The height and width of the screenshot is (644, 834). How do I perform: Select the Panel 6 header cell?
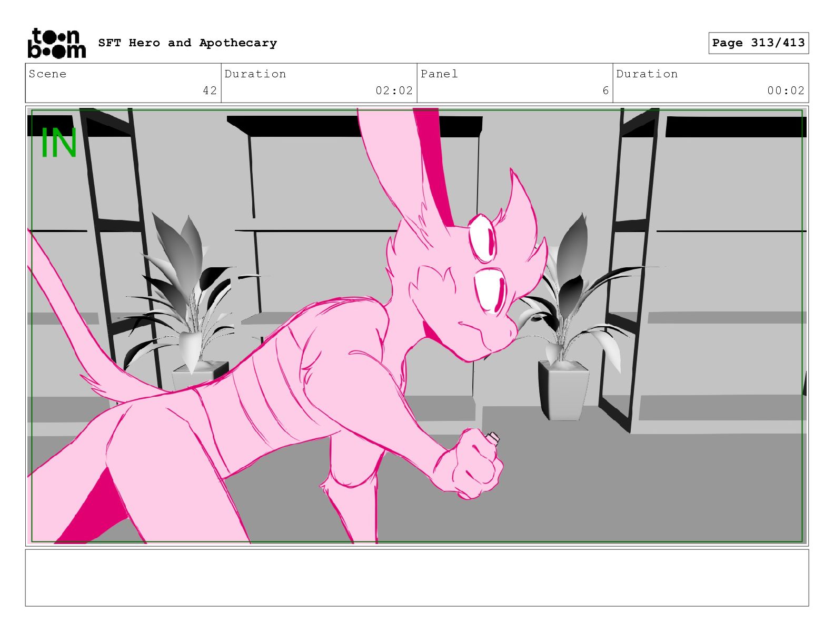point(515,83)
